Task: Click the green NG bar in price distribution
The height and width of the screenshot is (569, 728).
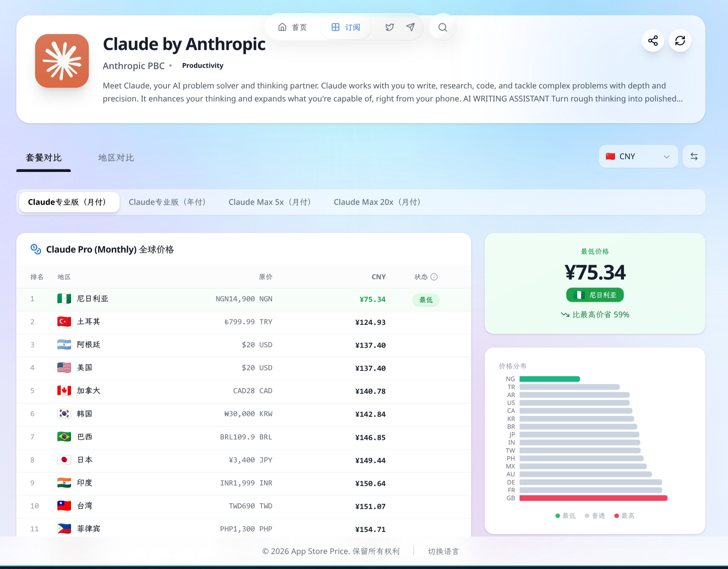Action: point(549,379)
